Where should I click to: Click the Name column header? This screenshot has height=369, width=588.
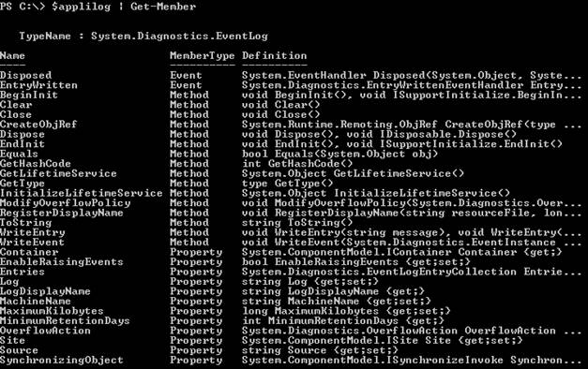click(x=12, y=56)
